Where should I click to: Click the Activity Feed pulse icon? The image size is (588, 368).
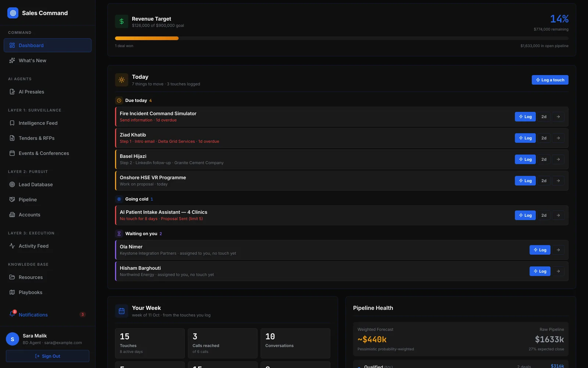pos(12,246)
